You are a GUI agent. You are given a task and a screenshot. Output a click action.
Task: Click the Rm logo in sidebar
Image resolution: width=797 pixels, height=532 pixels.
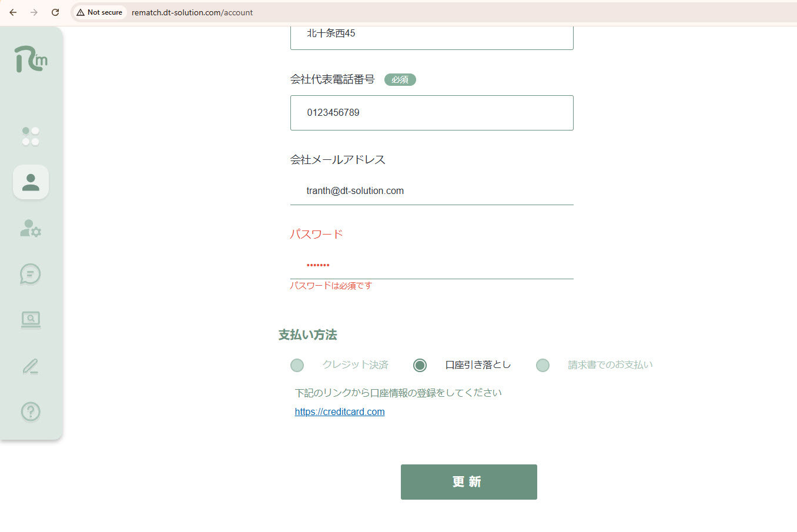point(31,59)
